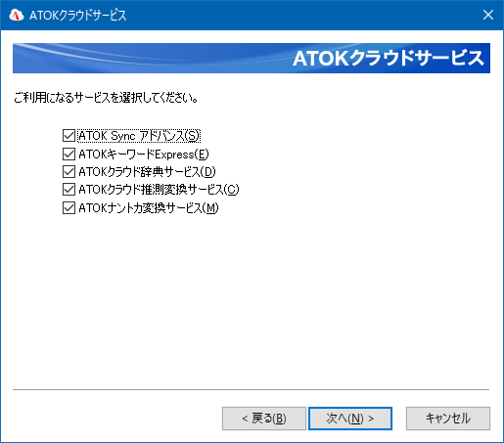Go back with the 戻る(B) button
This screenshot has width=504, height=443.
pyautogui.click(x=264, y=419)
